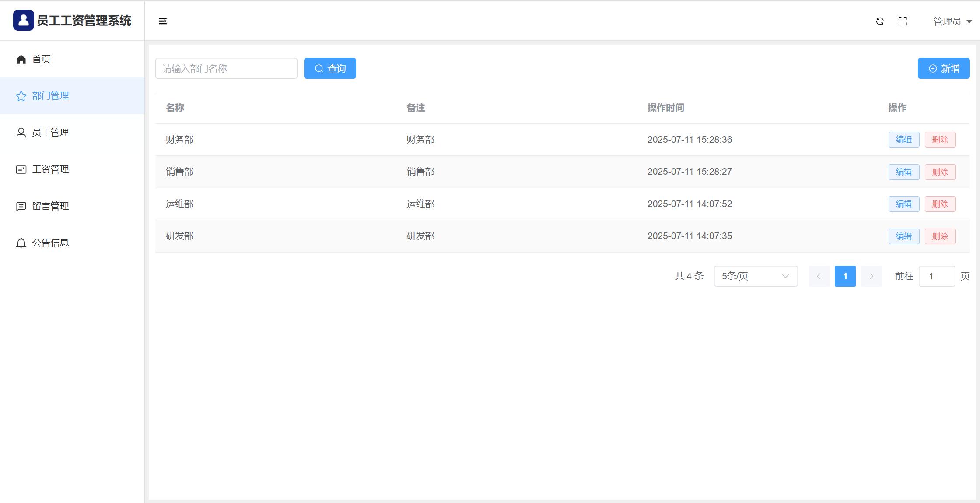Image resolution: width=980 pixels, height=503 pixels.
Task: Go to next page arrow
Action: [x=871, y=276]
